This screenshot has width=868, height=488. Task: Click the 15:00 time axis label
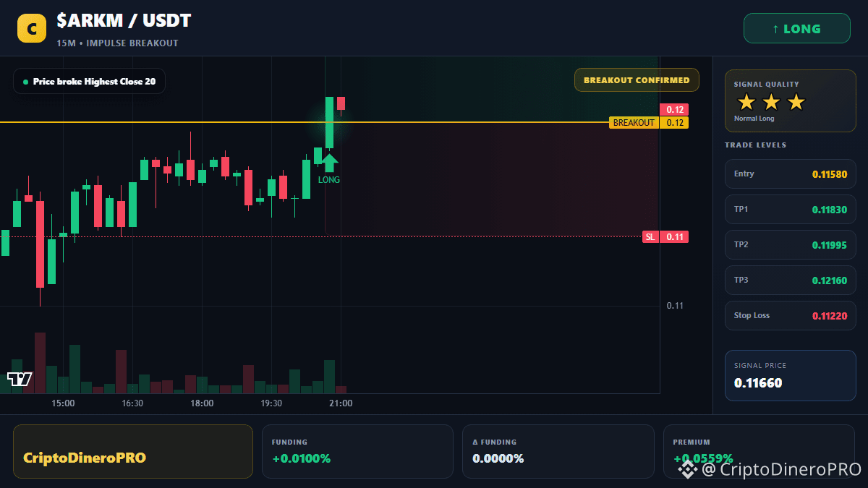tap(63, 403)
